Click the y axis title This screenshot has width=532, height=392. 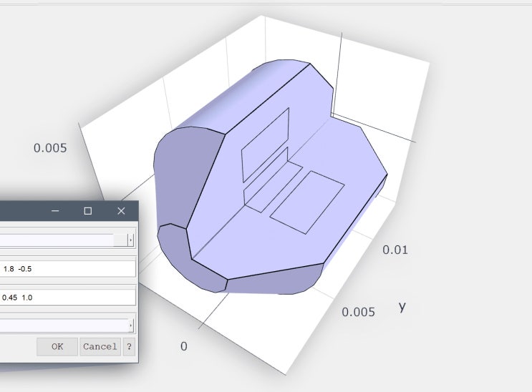(402, 307)
